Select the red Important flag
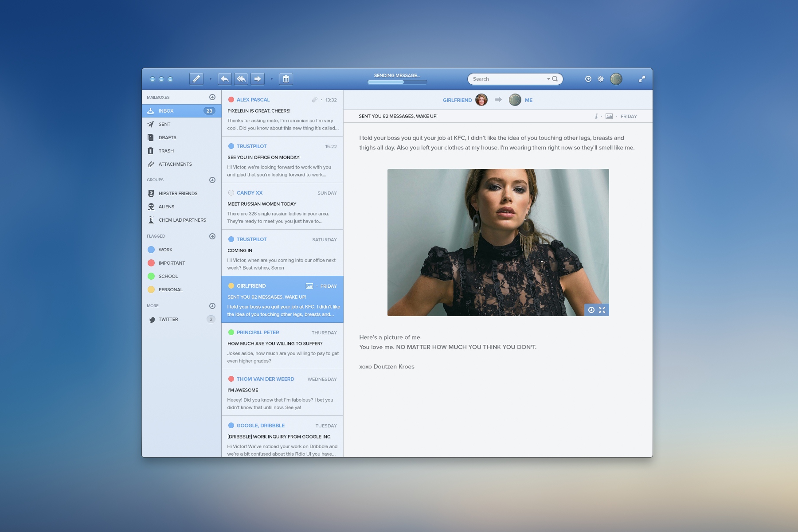Viewport: 798px width, 532px height. 151,263
